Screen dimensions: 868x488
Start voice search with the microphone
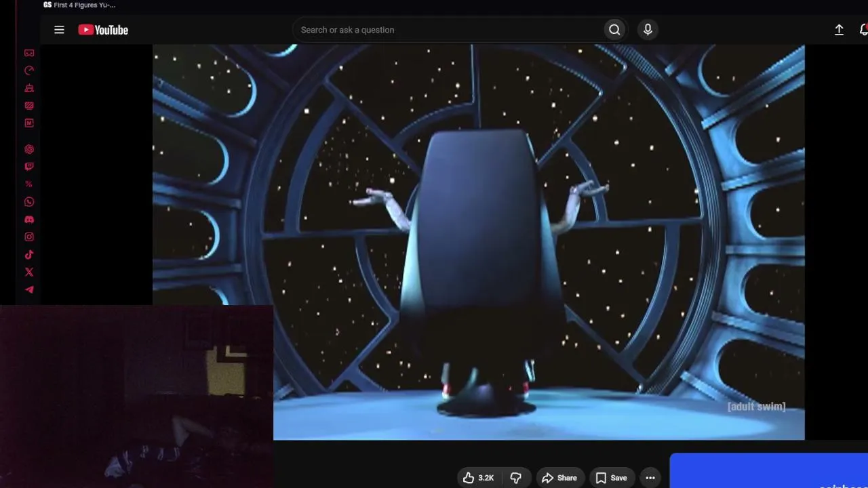[x=648, y=30]
